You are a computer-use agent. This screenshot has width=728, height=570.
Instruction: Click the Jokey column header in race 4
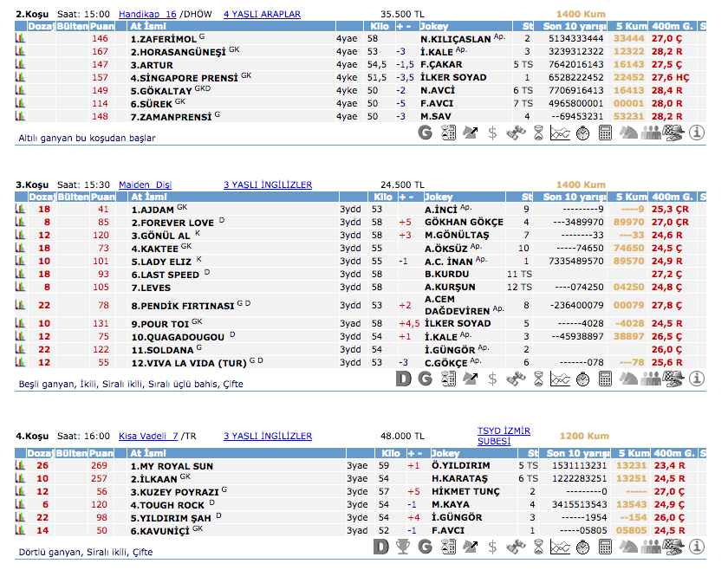pos(447,453)
